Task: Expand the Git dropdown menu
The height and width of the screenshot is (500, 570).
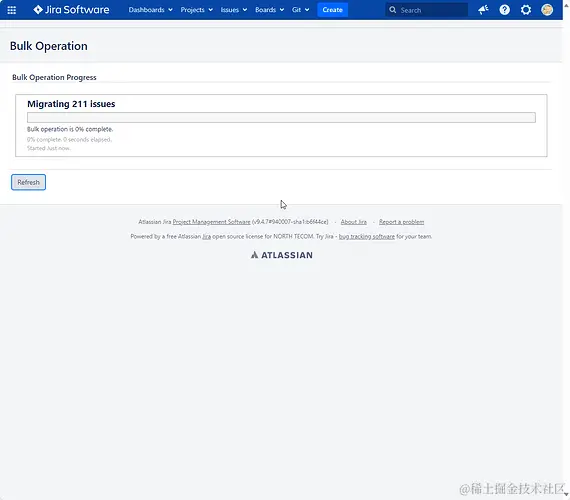Action: [300, 10]
